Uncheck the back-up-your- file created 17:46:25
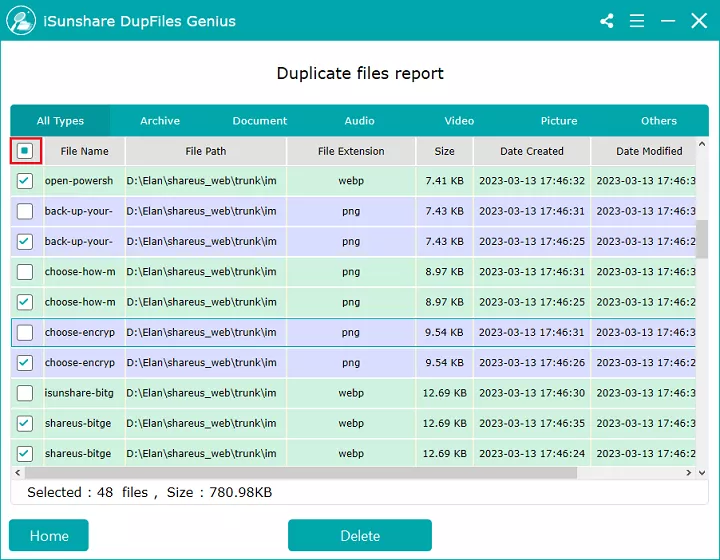This screenshot has height=560, width=720. coord(25,241)
